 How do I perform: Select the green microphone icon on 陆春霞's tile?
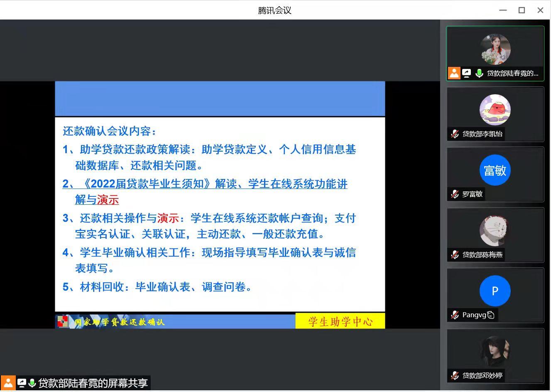[x=479, y=73]
